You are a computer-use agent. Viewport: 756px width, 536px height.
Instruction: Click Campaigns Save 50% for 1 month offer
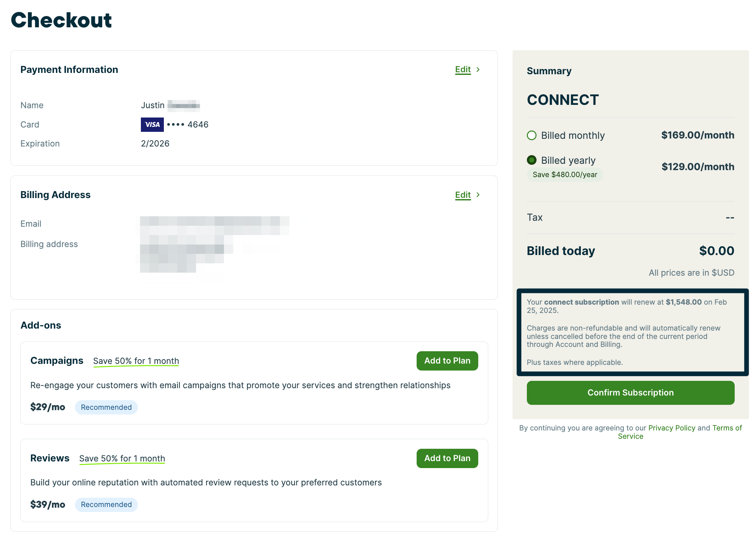click(136, 361)
